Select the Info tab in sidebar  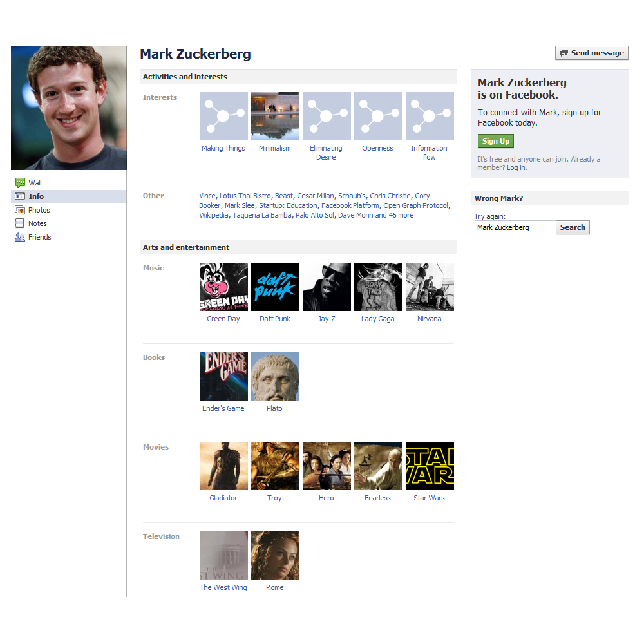click(x=69, y=196)
